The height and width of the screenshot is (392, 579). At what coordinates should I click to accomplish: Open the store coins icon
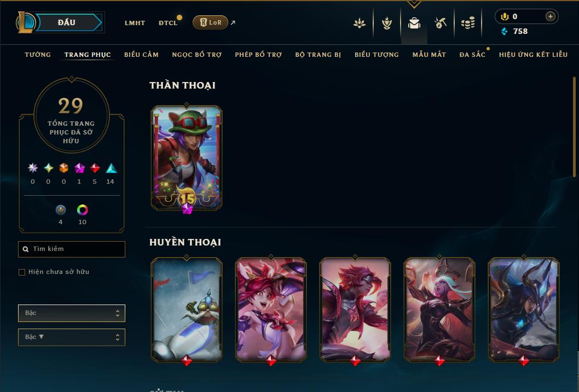[468, 23]
